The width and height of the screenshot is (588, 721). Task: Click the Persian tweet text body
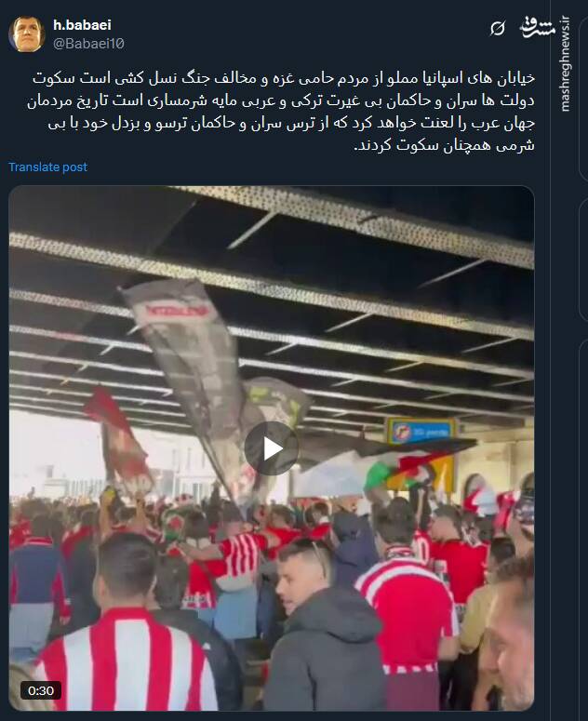tap(281, 112)
